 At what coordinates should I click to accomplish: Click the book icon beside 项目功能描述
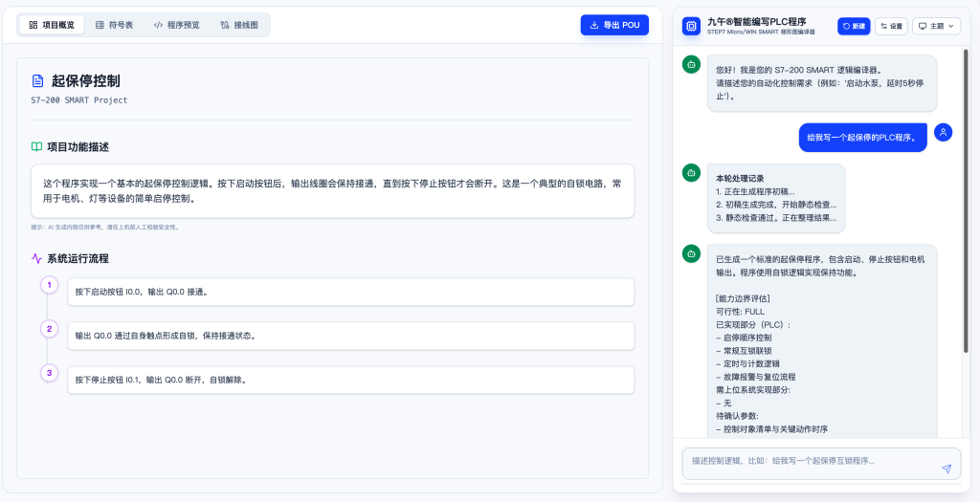pyautogui.click(x=37, y=146)
